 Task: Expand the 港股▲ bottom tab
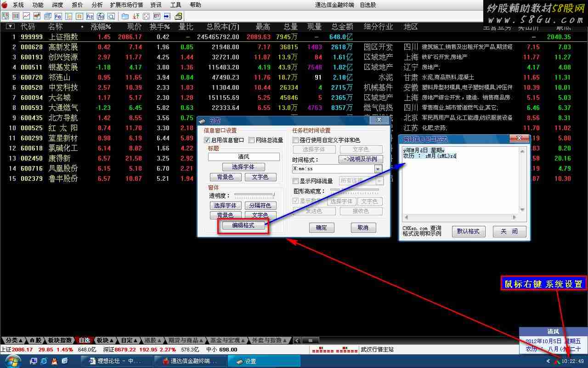click(153, 340)
